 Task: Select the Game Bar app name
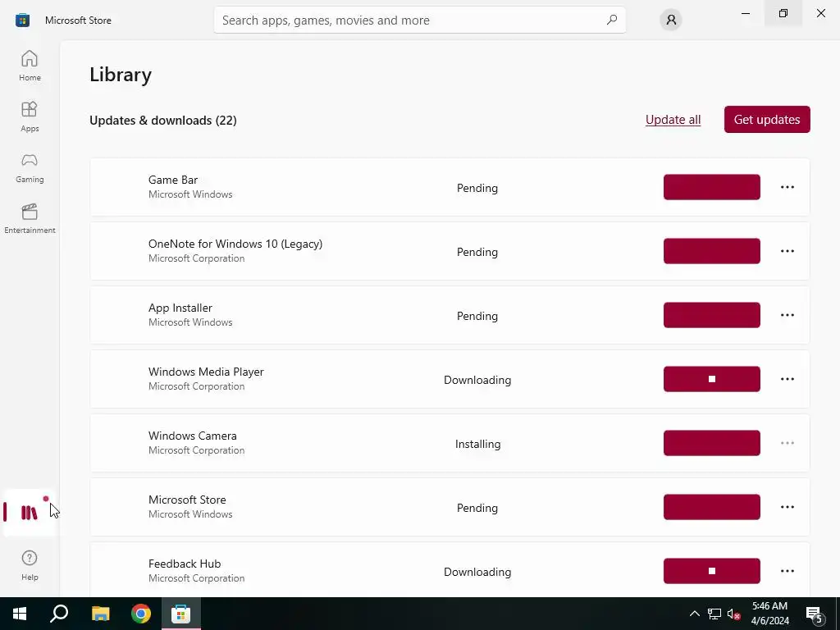pyautogui.click(x=173, y=180)
